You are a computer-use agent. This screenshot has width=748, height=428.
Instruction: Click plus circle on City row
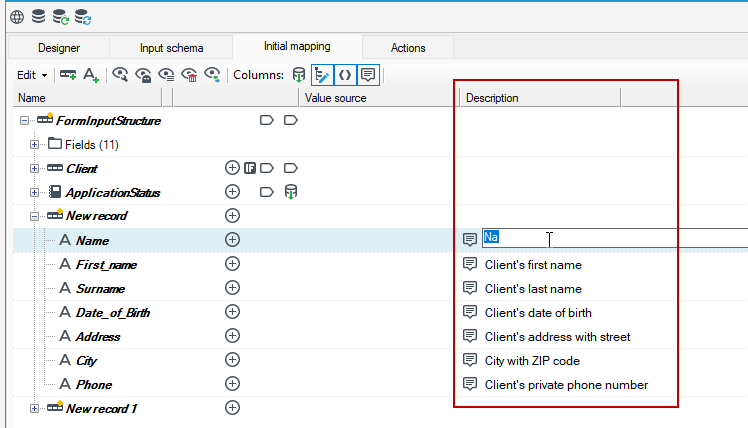232,360
